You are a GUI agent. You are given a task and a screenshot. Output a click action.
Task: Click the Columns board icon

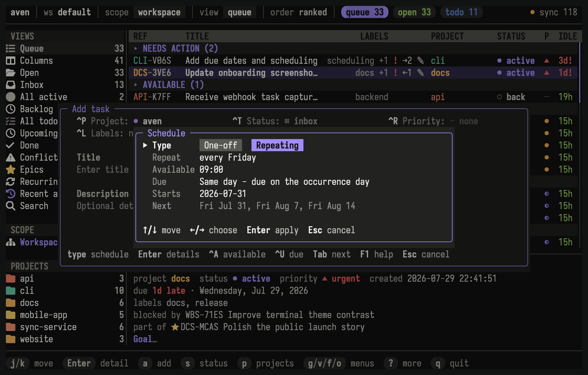pos(11,61)
